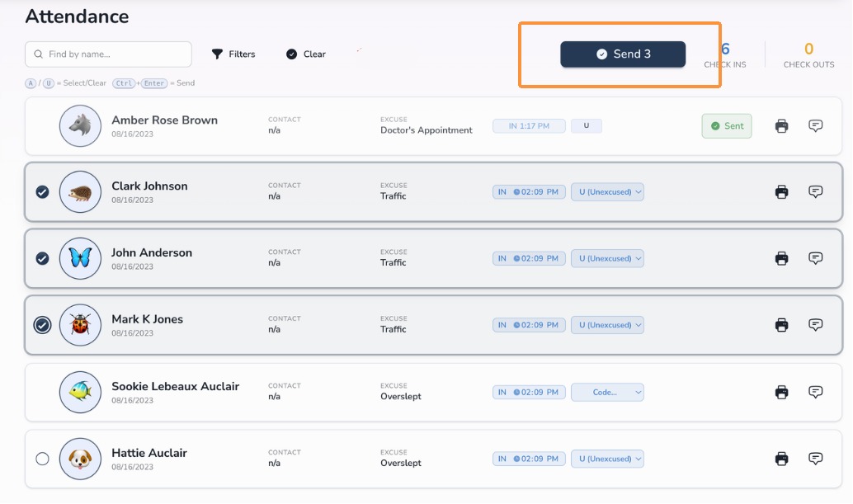This screenshot has height=504, width=853.
Task: Open comment for Amber Rose Brown
Action: coord(815,125)
